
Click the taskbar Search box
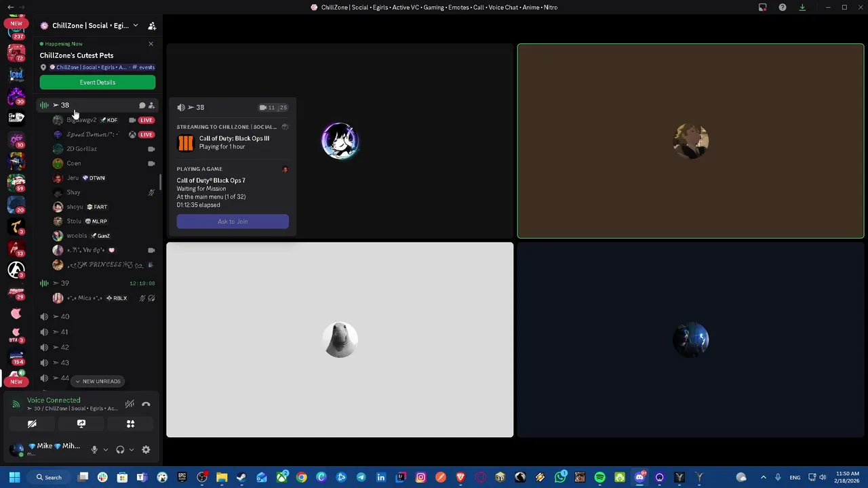[50, 477]
